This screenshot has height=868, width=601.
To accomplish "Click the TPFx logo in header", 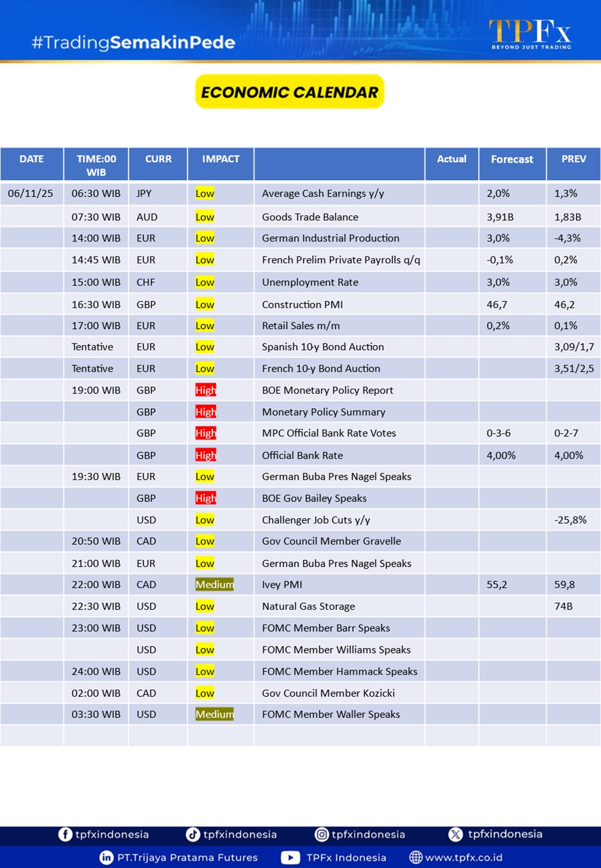I will [530, 34].
